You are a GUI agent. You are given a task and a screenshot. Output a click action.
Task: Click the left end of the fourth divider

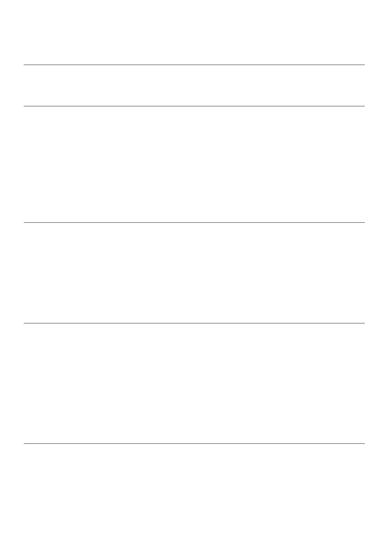[24, 323]
